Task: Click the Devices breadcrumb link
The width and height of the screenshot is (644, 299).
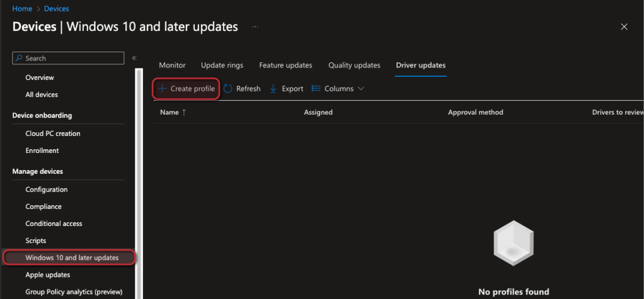Action: (57, 9)
